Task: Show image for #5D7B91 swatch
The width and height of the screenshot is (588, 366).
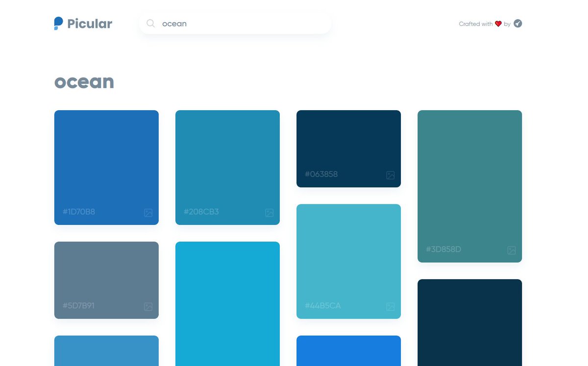Action: 148,307
